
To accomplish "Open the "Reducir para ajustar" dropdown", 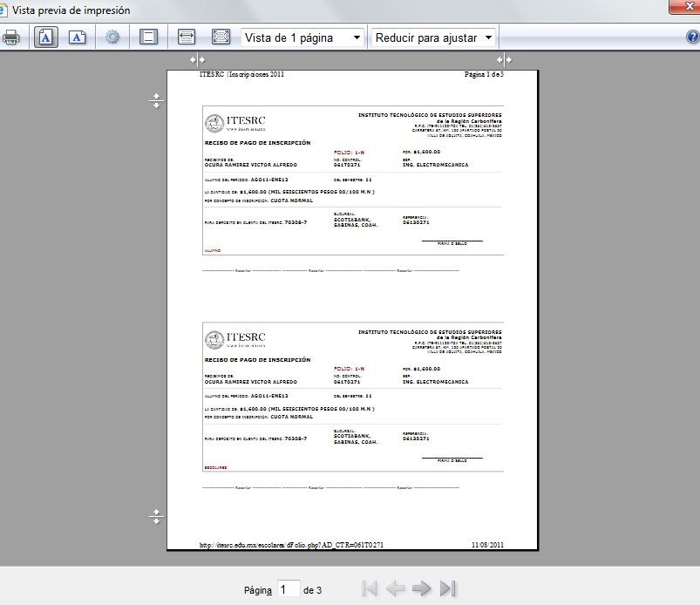I will [x=433, y=37].
